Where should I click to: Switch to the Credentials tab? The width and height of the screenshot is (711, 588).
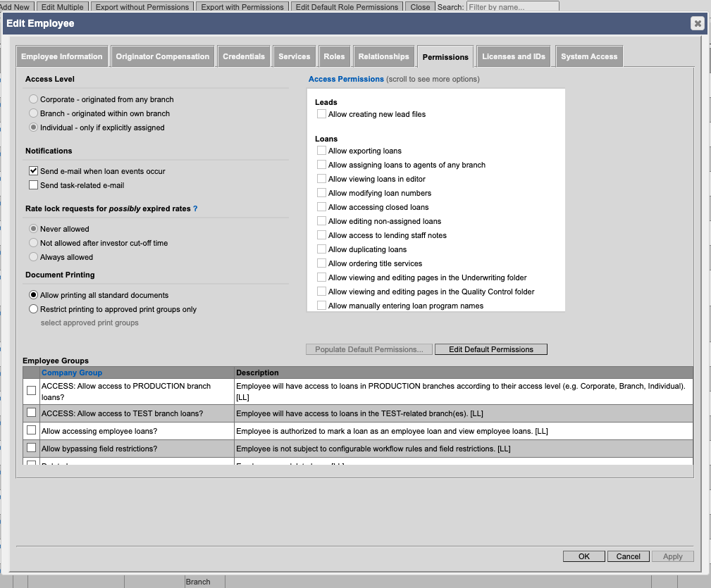coord(244,57)
